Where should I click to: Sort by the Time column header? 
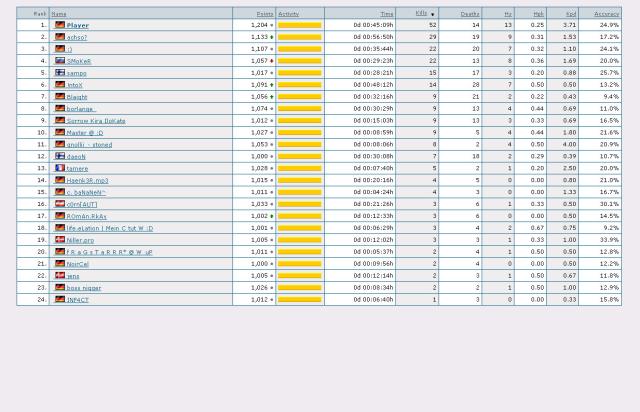[x=386, y=14]
